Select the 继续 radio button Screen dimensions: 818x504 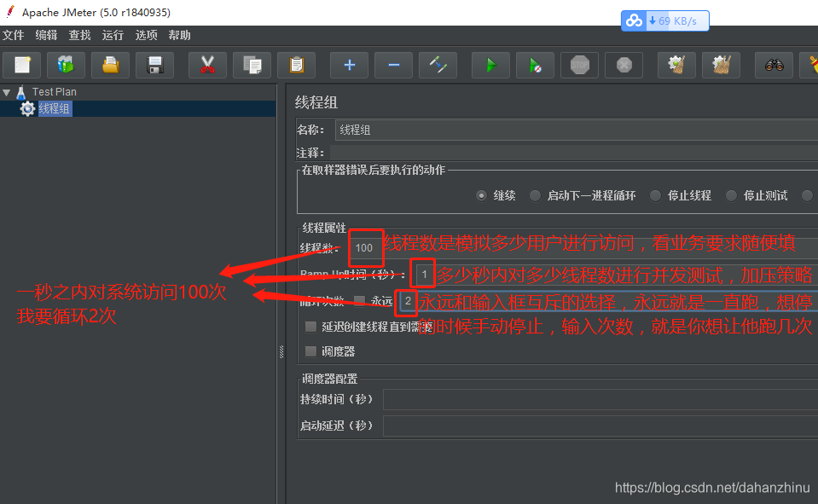click(x=482, y=195)
